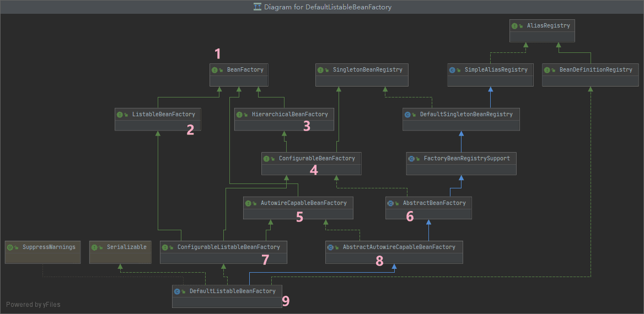Select the ListableBeanFactory node

click(x=158, y=119)
